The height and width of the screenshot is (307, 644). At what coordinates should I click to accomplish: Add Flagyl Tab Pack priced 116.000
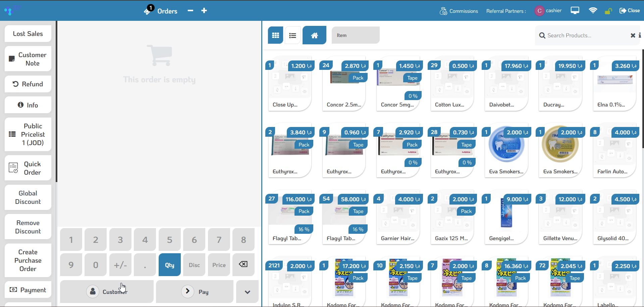290,217
